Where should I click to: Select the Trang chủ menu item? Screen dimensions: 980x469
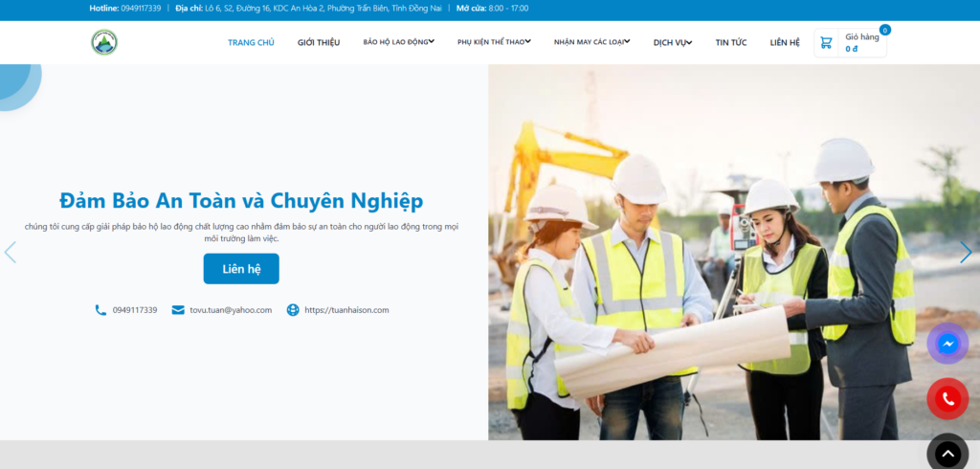251,42
